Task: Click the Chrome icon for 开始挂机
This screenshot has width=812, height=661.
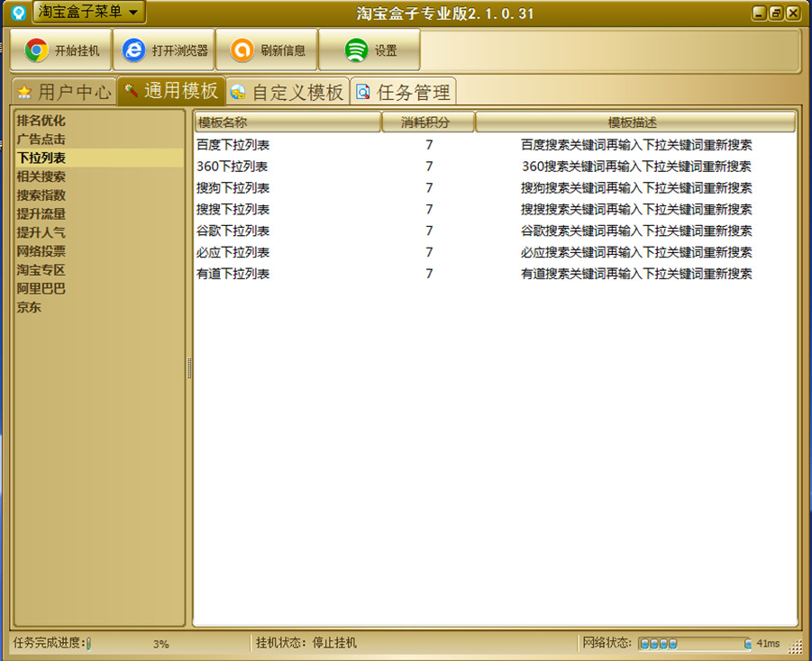Action: (36, 50)
